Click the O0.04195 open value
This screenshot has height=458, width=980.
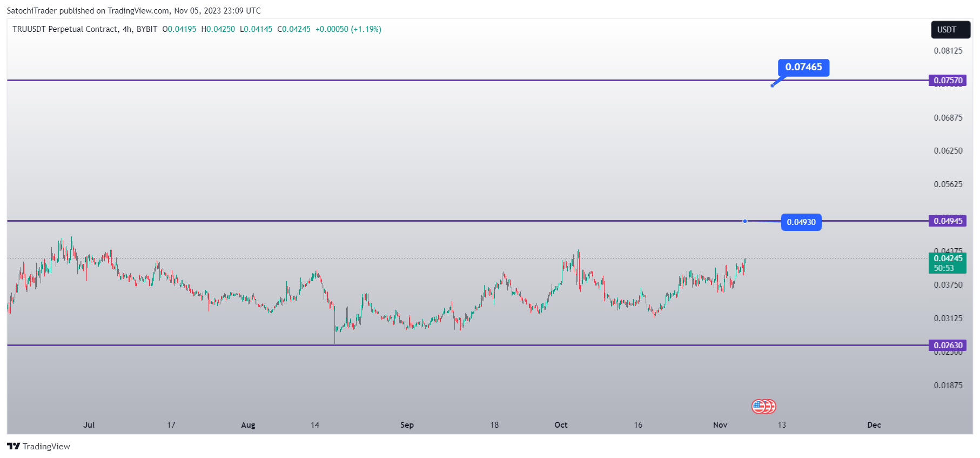(179, 29)
